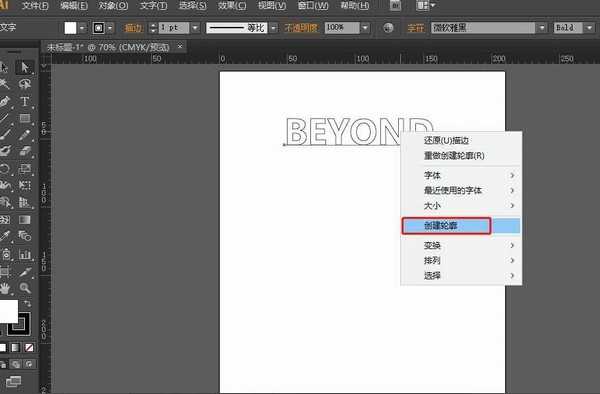
Task: Click the 100% opacity input field
Action: pos(342,28)
